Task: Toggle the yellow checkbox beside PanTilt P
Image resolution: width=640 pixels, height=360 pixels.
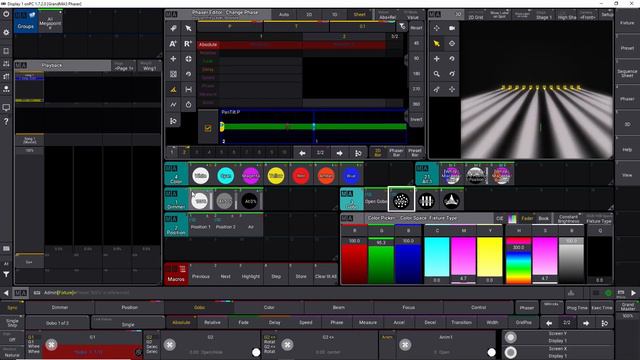Action: 208,128
